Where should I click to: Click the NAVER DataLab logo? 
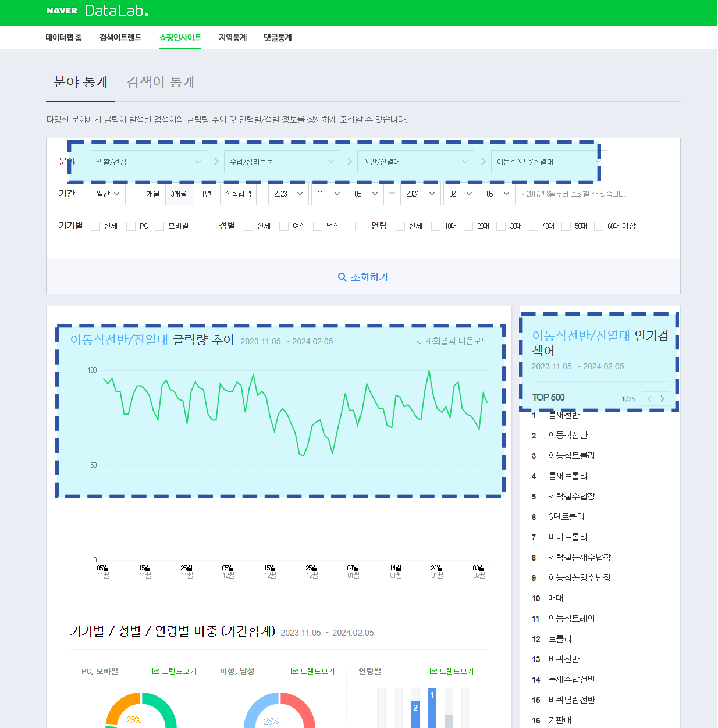tap(97, 10)
